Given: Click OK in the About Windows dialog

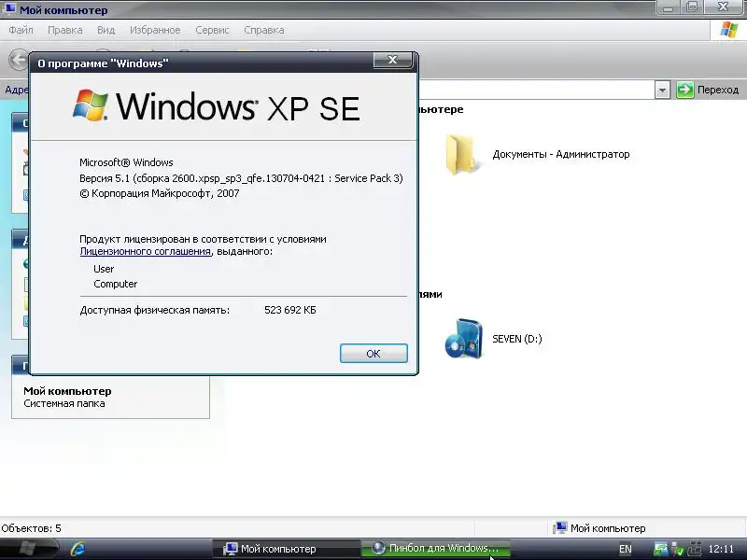Looking at the screenshot, I should [x=373, y=354].
